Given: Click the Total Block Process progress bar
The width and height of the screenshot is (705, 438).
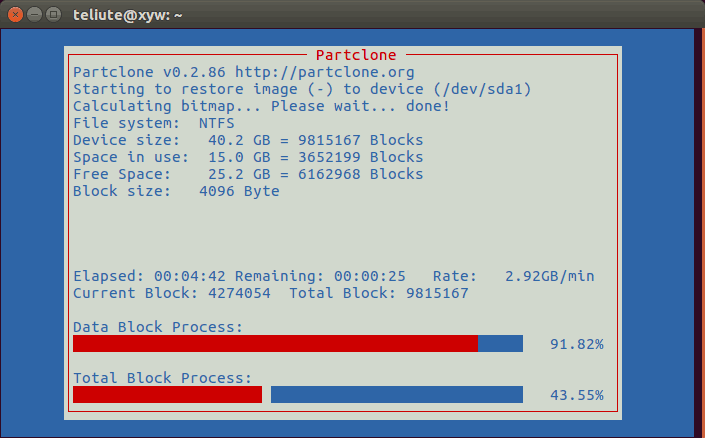Looking at the screenshot, I should click(298, 394).
